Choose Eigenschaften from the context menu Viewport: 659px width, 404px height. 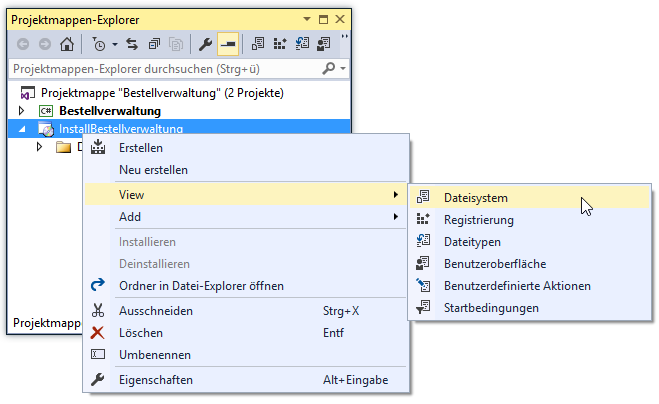click(246, 380)
